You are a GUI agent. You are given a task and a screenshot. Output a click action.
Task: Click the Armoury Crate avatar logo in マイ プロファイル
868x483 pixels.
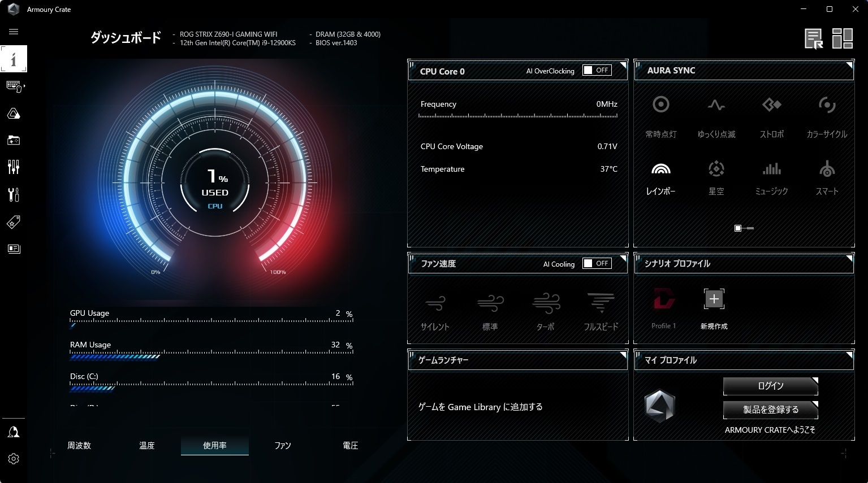(660, 406)
